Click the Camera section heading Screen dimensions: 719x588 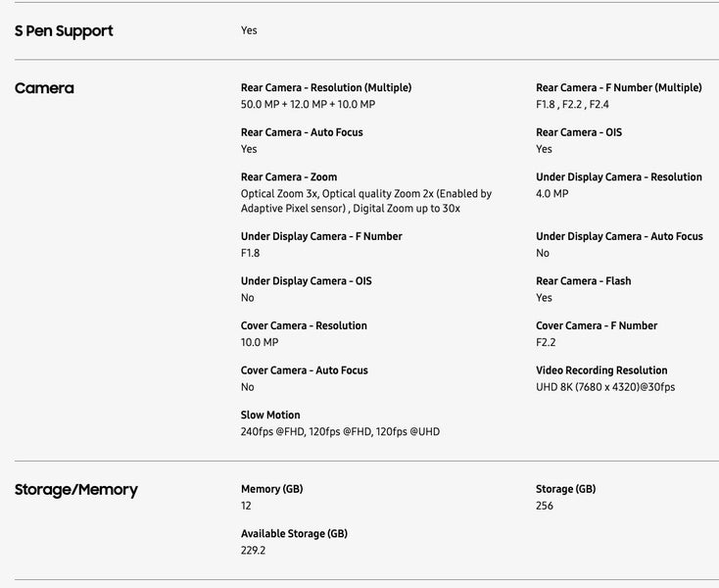[x=44, y=88]
